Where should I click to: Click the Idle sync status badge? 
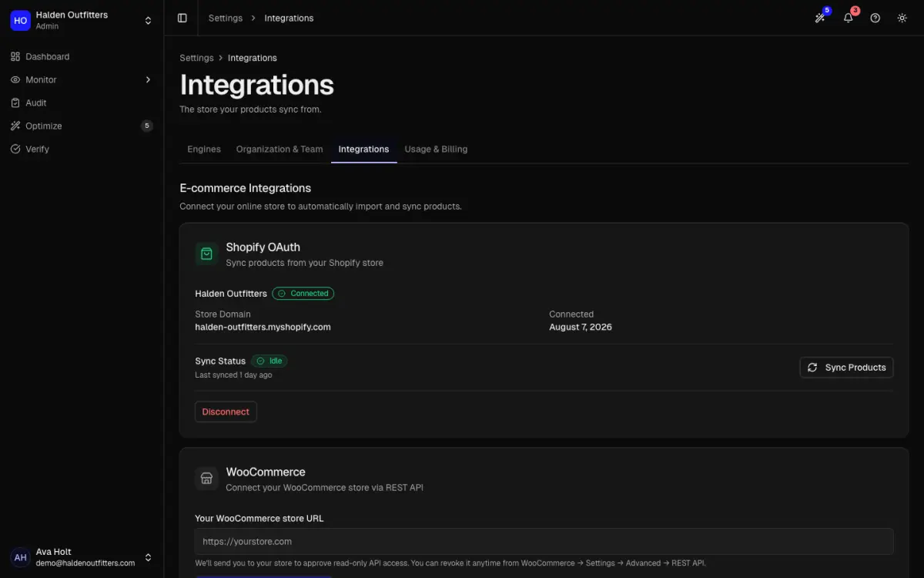coord(269,361)
